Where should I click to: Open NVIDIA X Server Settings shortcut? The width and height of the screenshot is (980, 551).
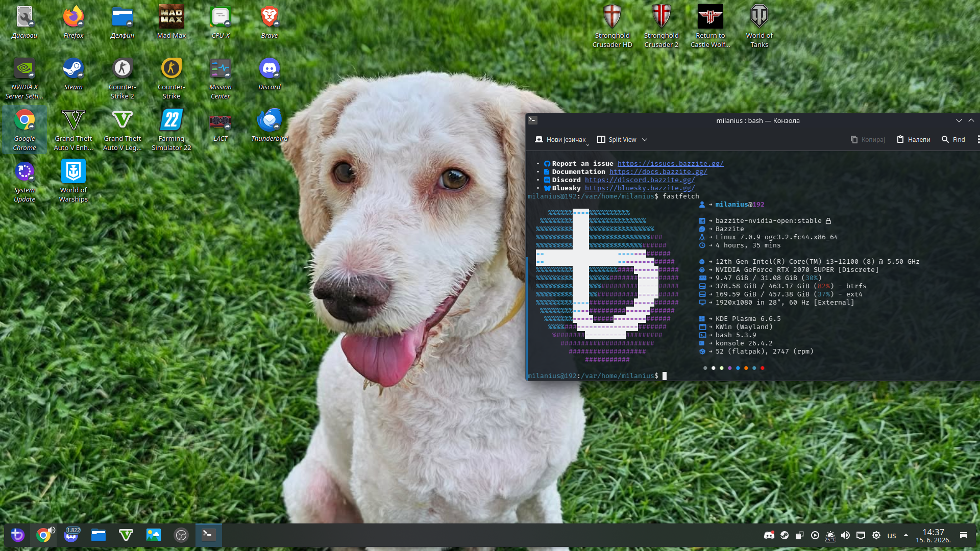[24, 79]
